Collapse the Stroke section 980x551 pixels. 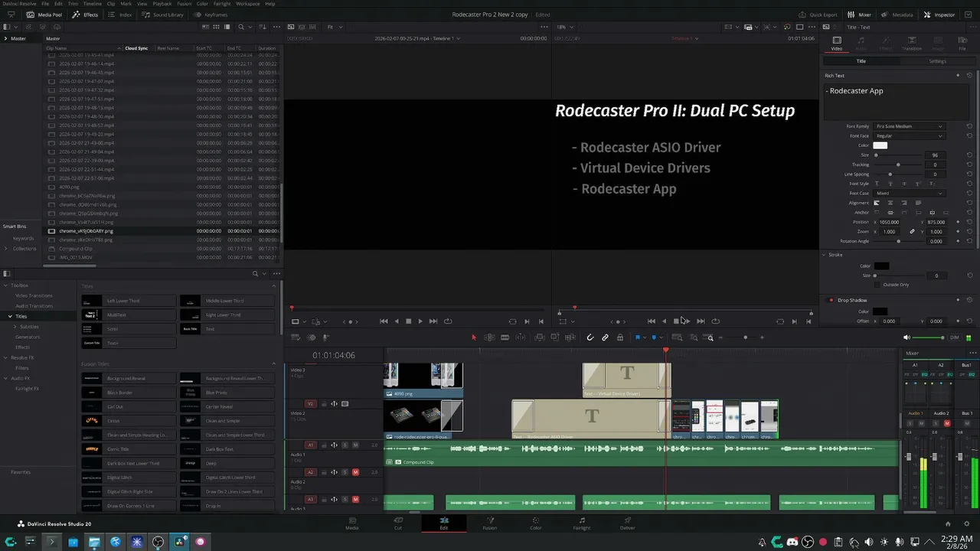tap(825, 255)
